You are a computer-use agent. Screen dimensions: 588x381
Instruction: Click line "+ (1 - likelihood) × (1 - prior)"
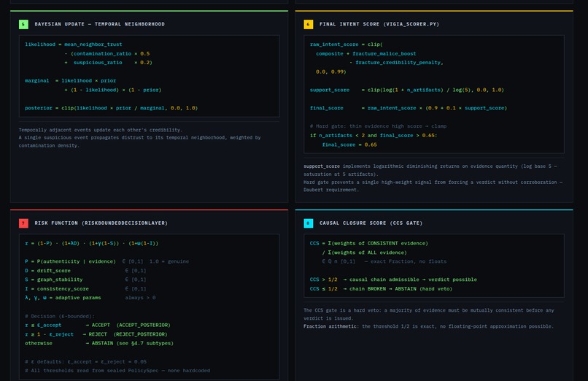[x=113, y=90]
